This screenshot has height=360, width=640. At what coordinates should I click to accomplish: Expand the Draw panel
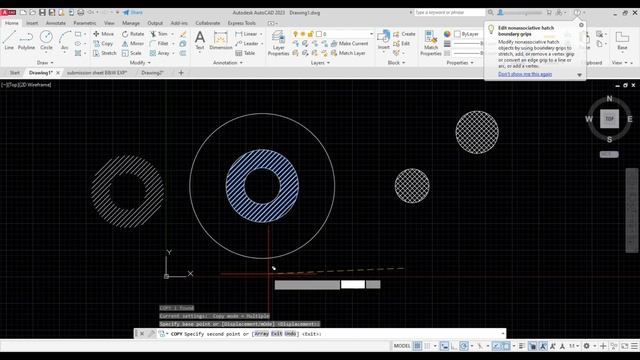(45, 63)
